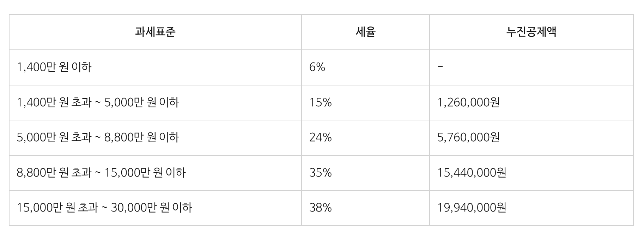Click the 19,940,000원 deduction amount
Viewport: 644px width, 238px height.
pyautogui.click(x=472, y=208)
